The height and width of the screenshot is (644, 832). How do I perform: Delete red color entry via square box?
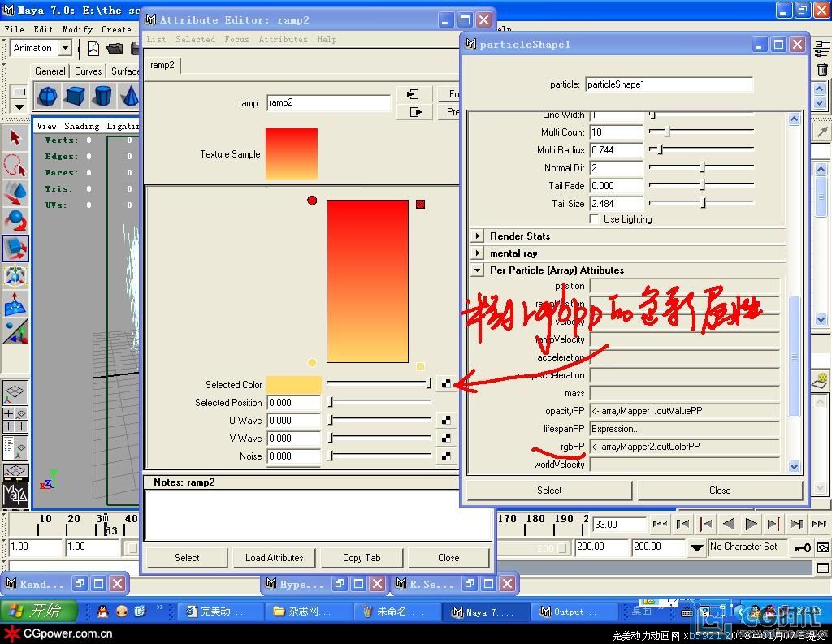420,204
